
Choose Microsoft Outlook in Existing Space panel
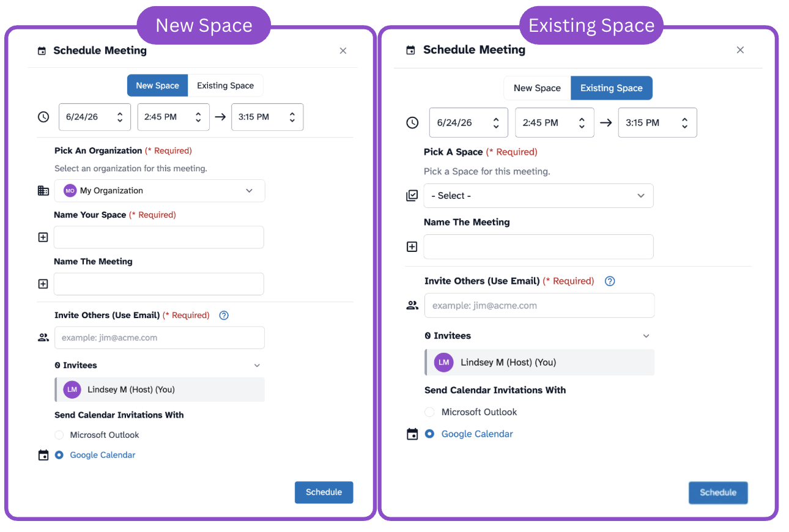[x=429, y=412]
